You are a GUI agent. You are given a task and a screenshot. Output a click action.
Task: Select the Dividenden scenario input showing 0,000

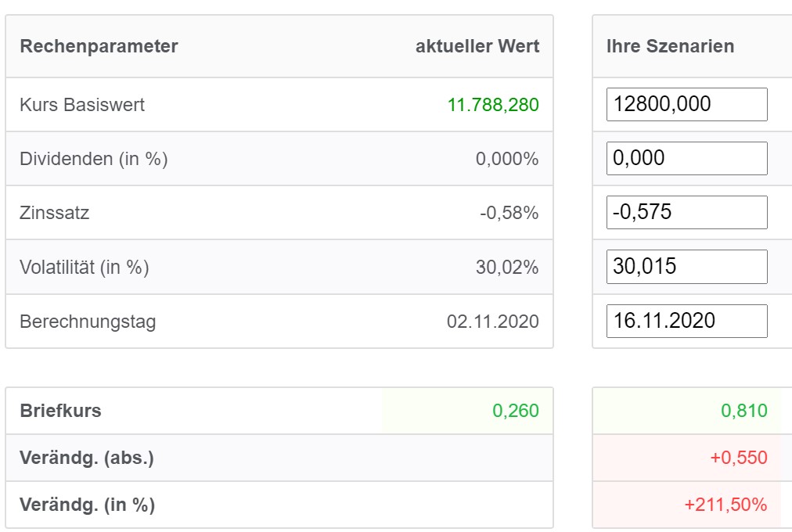coord(686,158)
